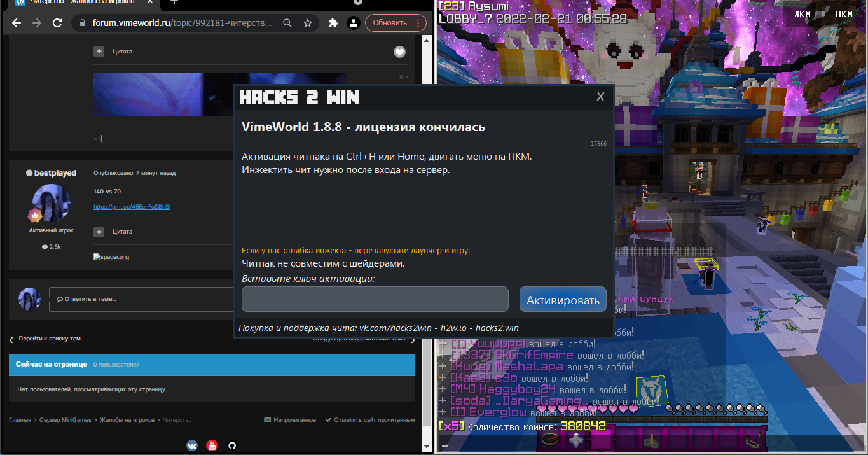Click the Сейчас на странице header
868x455 pixels.
212,365
